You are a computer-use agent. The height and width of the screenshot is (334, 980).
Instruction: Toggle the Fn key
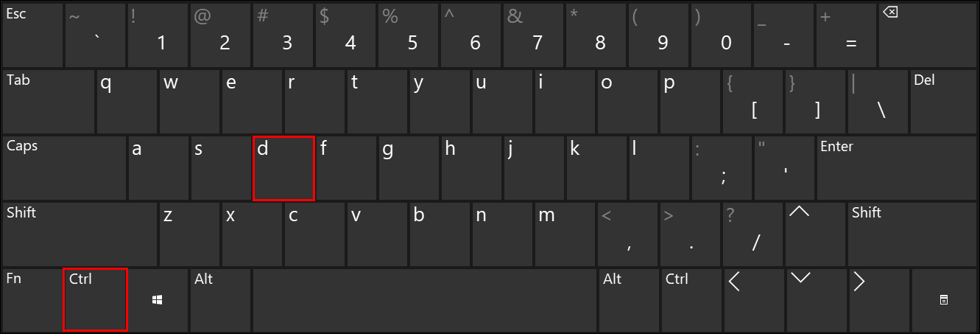pos(32,300)
